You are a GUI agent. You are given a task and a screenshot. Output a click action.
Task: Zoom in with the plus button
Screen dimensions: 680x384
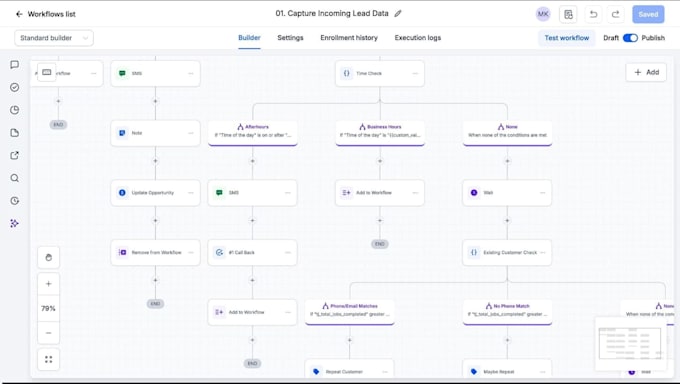[x=49, y=284]
